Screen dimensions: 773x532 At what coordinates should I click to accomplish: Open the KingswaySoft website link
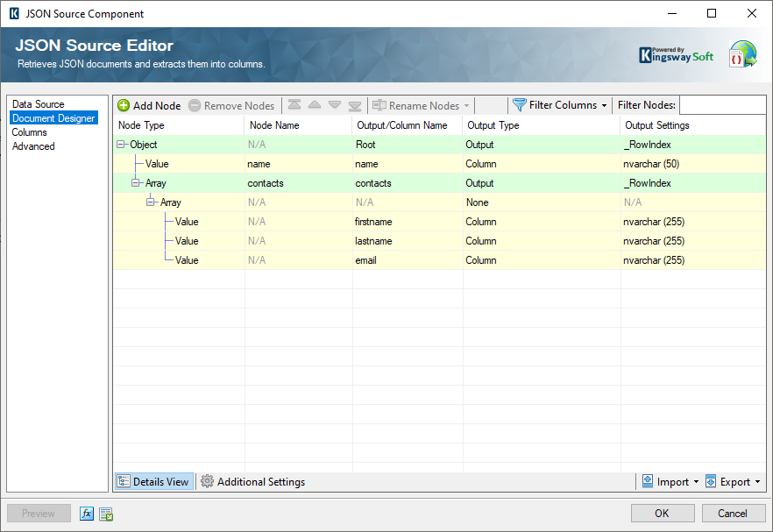click(x=676, y=53)
